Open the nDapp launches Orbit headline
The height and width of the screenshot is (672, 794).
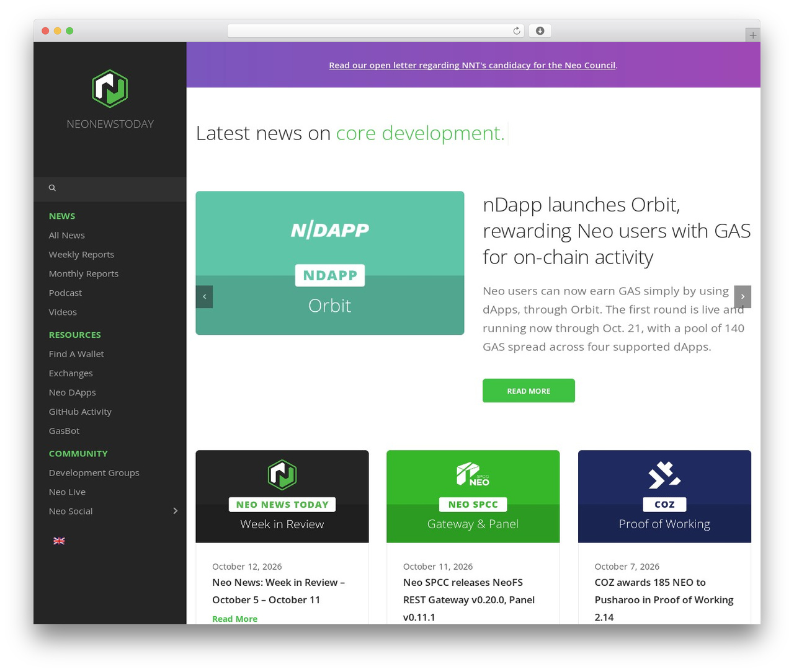pyautogui.click(x=617, y=231)
